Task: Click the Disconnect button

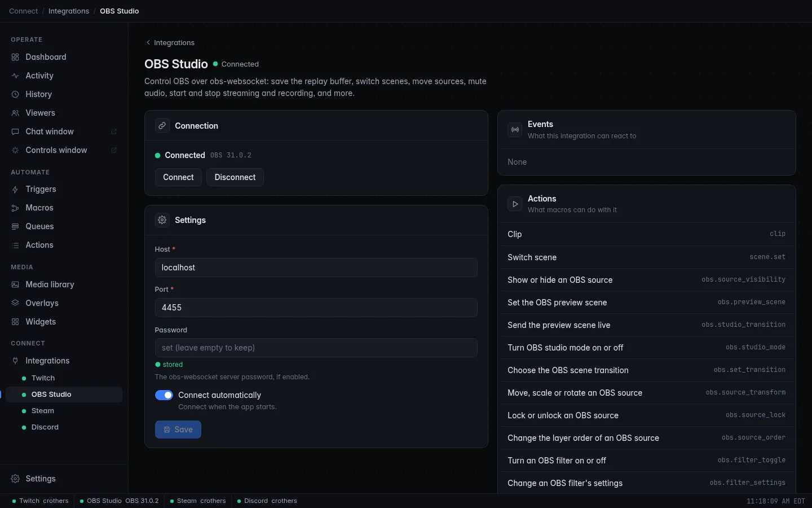Action: coord(235,177)
